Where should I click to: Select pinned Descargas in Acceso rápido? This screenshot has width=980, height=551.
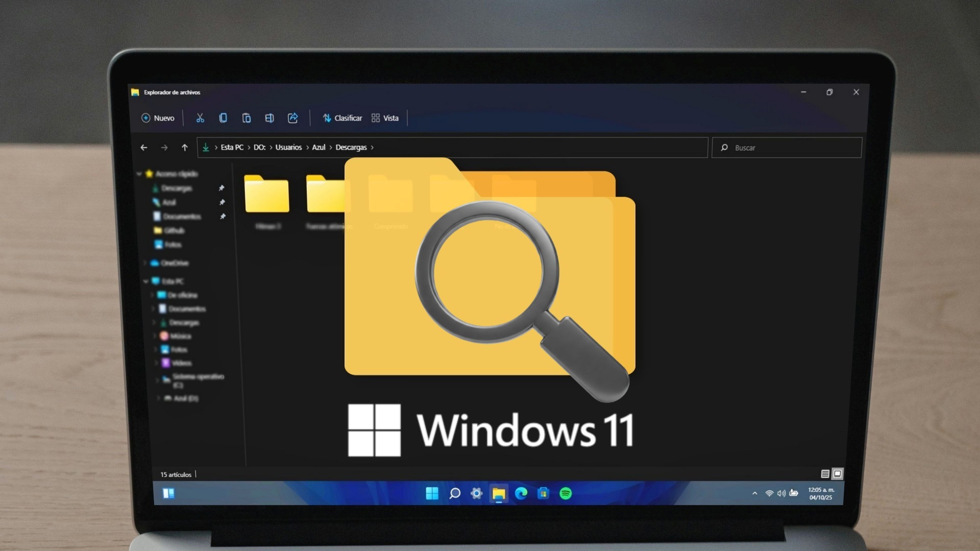point(172,188)
